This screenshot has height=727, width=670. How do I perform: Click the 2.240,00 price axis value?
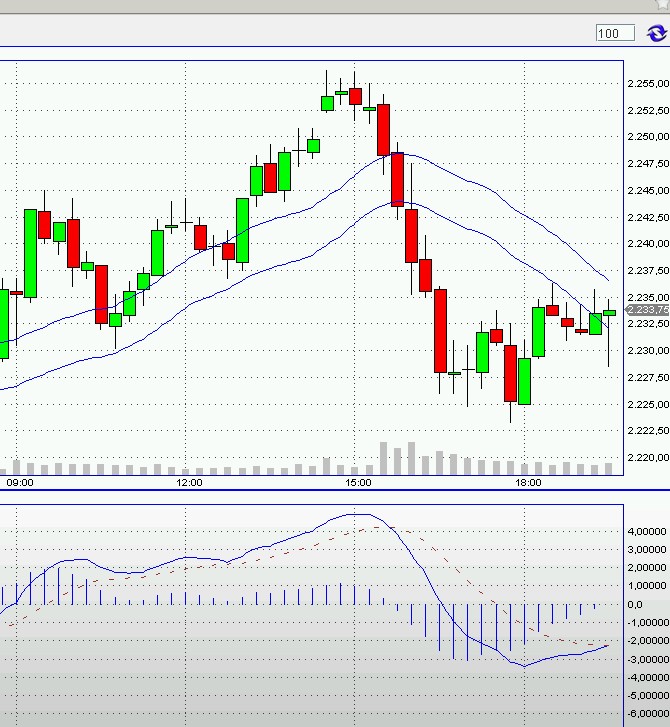point(648,244)
